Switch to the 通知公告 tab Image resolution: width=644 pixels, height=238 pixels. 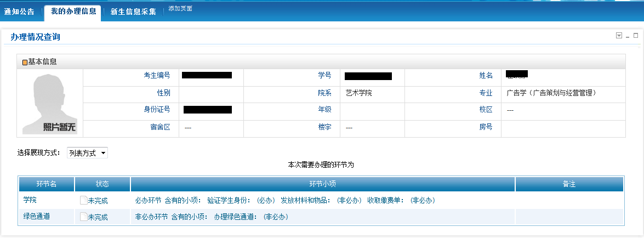click(20, 12)
